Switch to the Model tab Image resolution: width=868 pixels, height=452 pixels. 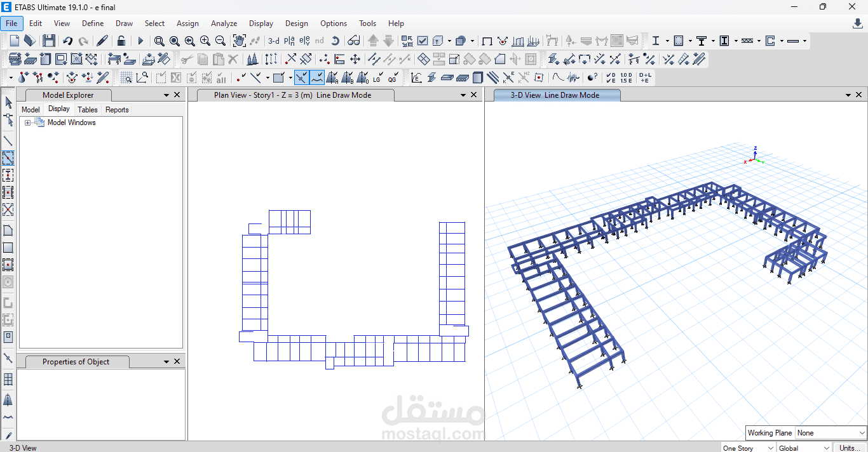coord(31,110)
